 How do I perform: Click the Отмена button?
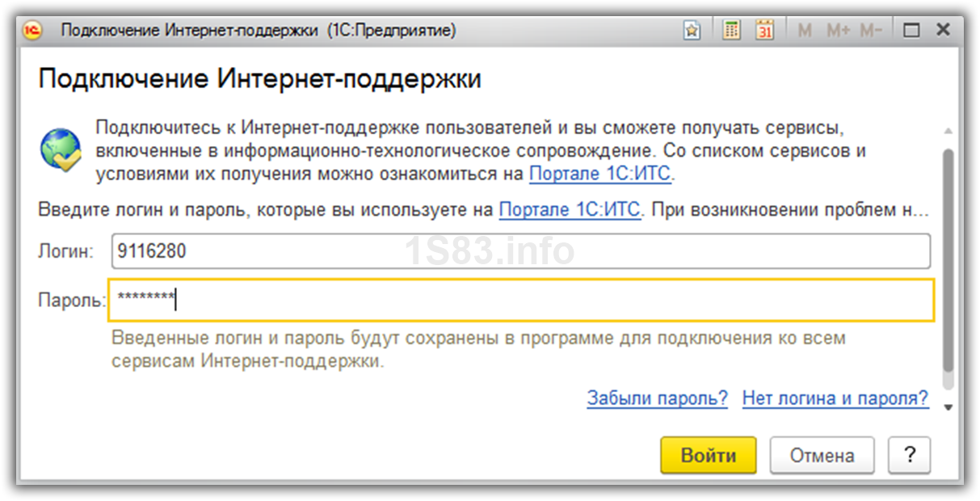(822, 455)
